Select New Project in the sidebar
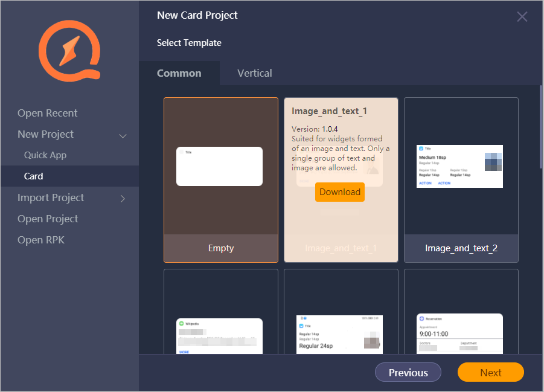 [45, 134]
